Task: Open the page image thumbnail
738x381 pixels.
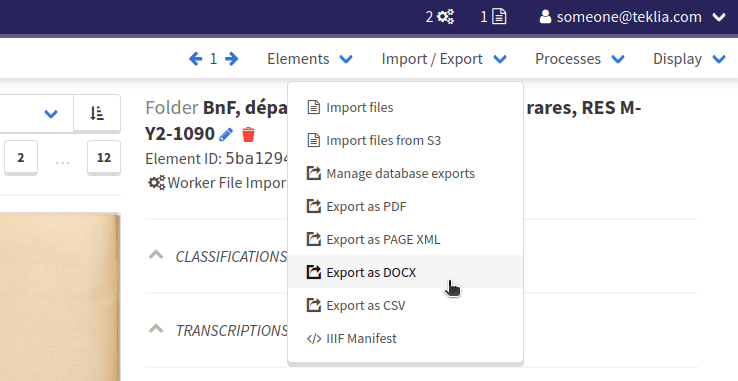Action: [60, 297]
